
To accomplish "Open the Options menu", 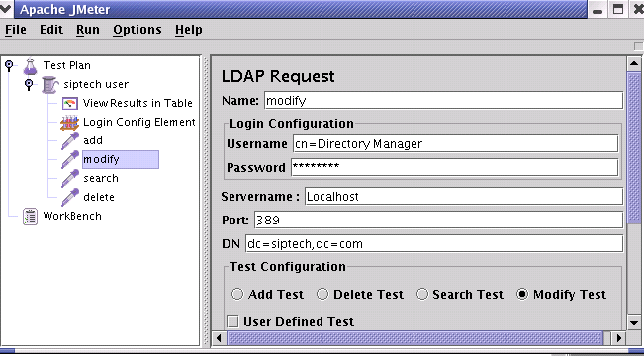I will [x=138, y=30].
